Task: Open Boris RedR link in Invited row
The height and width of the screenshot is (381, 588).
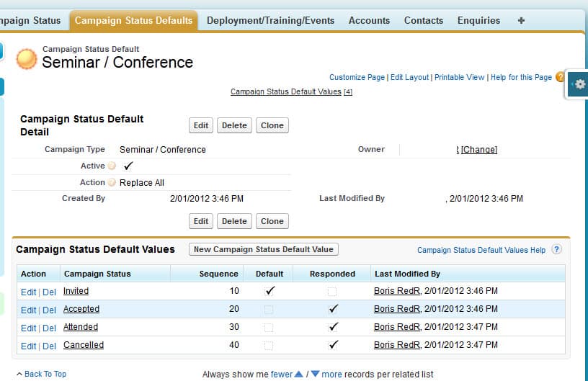Action: [397, 291]
